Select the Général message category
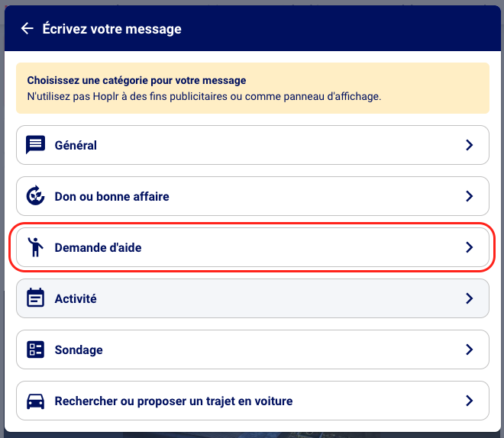 coord(76,145)
